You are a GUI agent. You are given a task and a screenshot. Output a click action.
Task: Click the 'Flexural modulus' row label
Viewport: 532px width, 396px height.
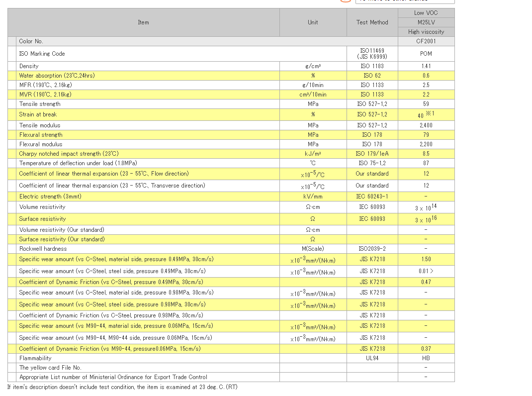tap(41, 145)
